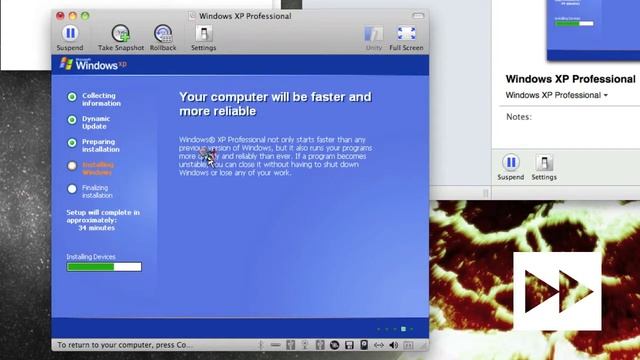The width and height of the screenshot is (640, 360).
Task: Click the 'Installing Windows' setup step
Action: 91,168
